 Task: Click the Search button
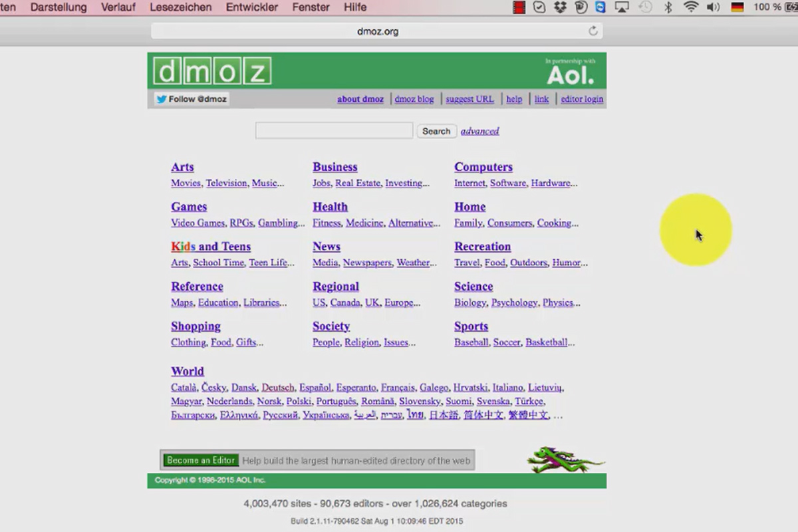(x=436, y=131)
